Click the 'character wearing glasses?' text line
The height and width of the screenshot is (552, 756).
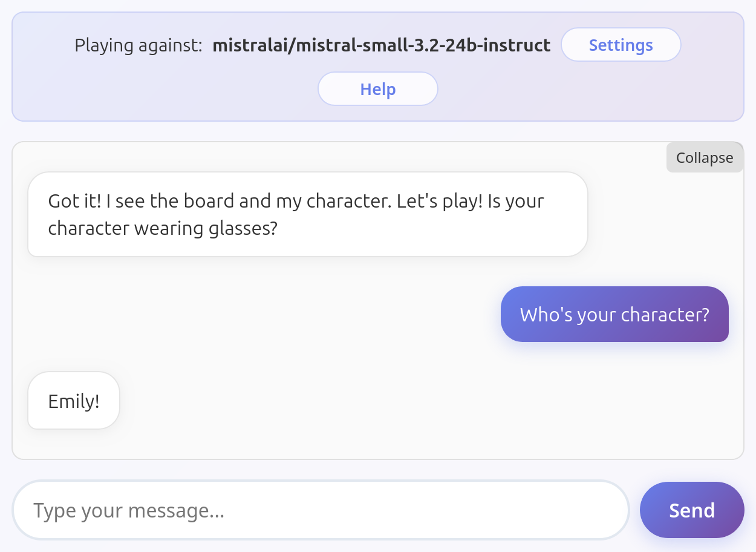(x=163, y=228)
